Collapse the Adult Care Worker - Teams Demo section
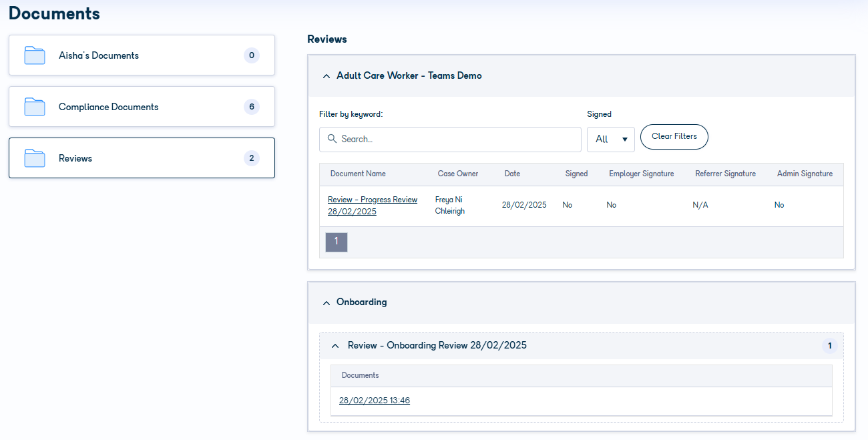 (x=327, y=76)
